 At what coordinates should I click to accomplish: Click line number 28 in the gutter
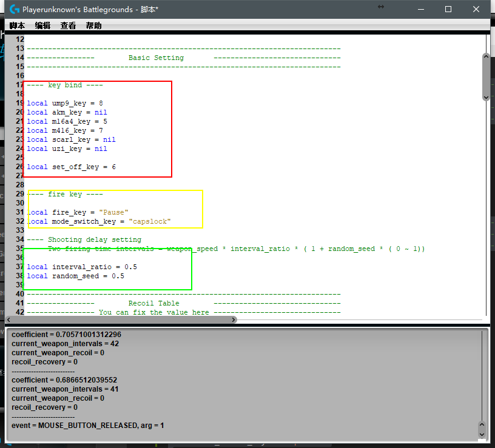tap(20, 185)
